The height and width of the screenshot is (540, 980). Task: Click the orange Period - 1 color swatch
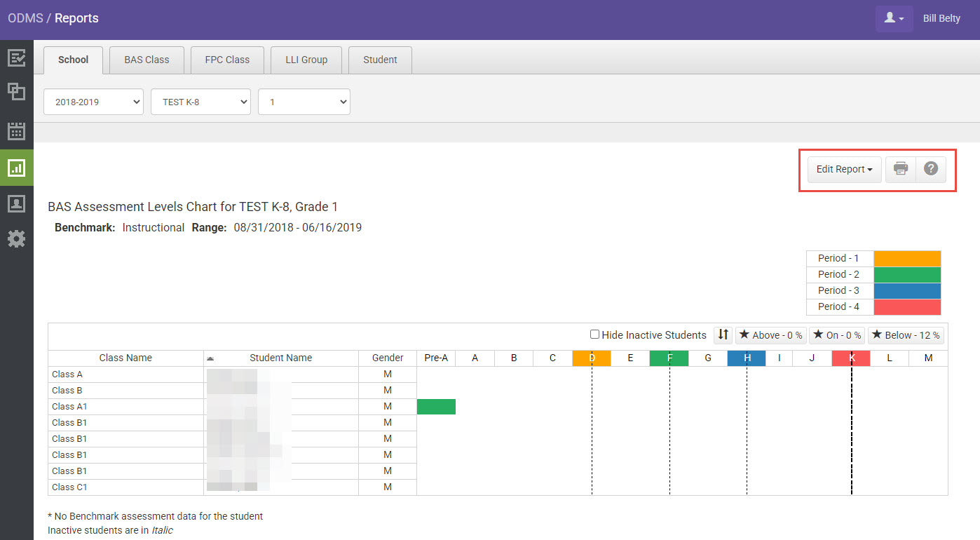tap(908, 258)
